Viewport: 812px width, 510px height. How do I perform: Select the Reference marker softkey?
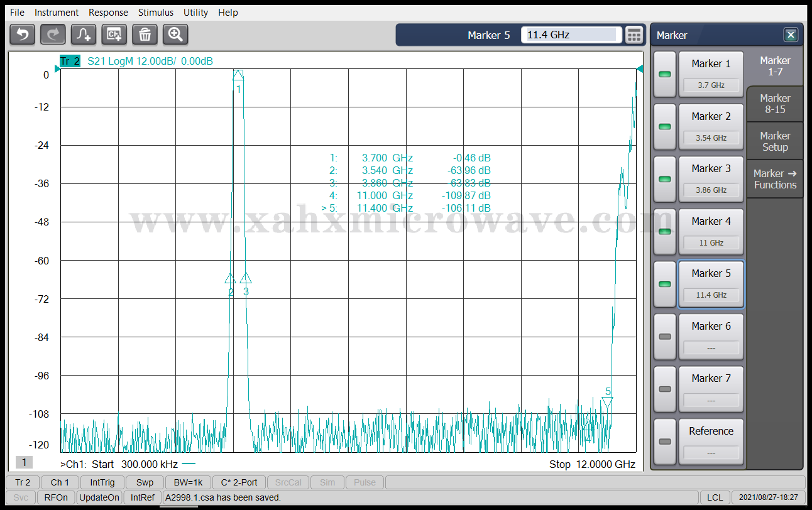711,442
